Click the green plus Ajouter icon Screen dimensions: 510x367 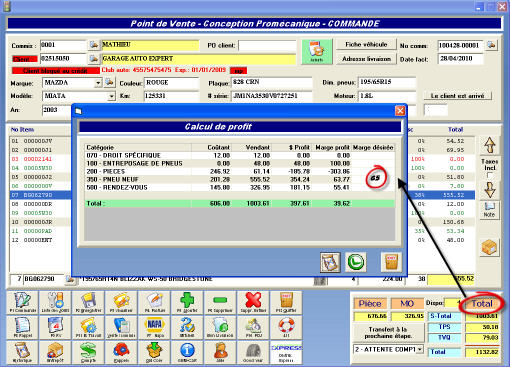coord(187,302)
